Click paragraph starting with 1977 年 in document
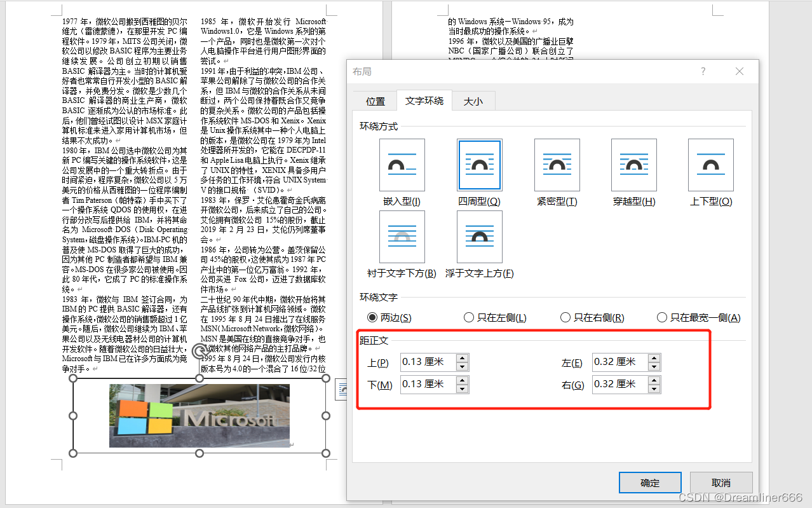The width and height of the screenshot is (812, 508). coord(125,81)
